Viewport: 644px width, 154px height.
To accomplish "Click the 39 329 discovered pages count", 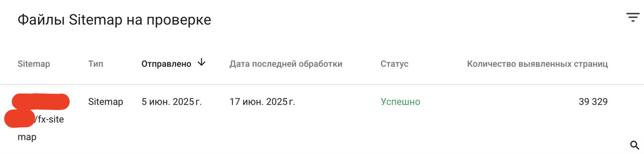I will [593, 102].
